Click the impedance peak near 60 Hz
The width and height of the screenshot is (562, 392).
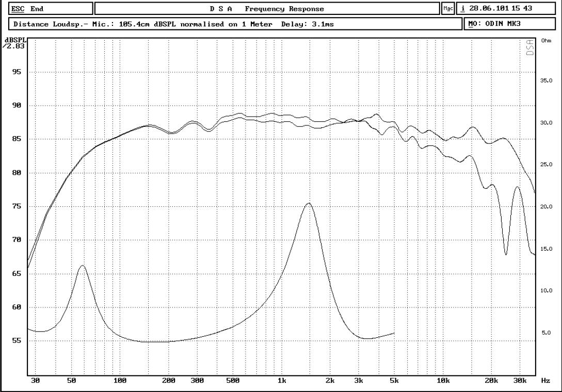click(x=82, y=266)
